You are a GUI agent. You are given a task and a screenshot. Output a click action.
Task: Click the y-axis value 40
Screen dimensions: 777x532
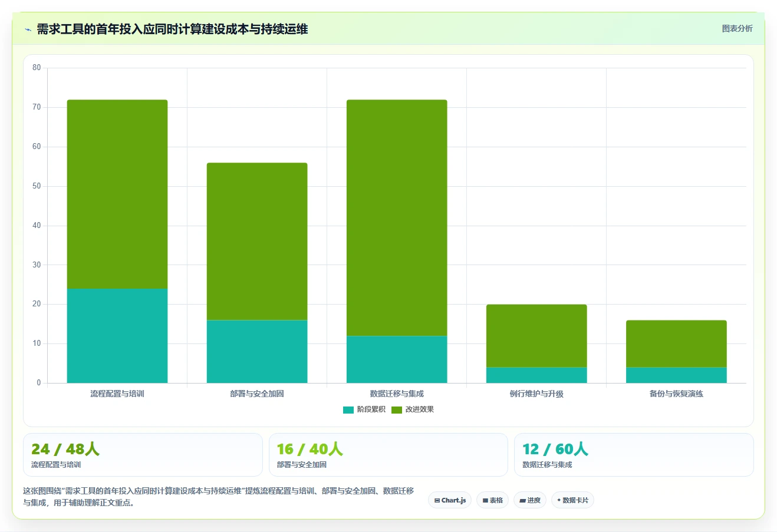pos(37,226)
